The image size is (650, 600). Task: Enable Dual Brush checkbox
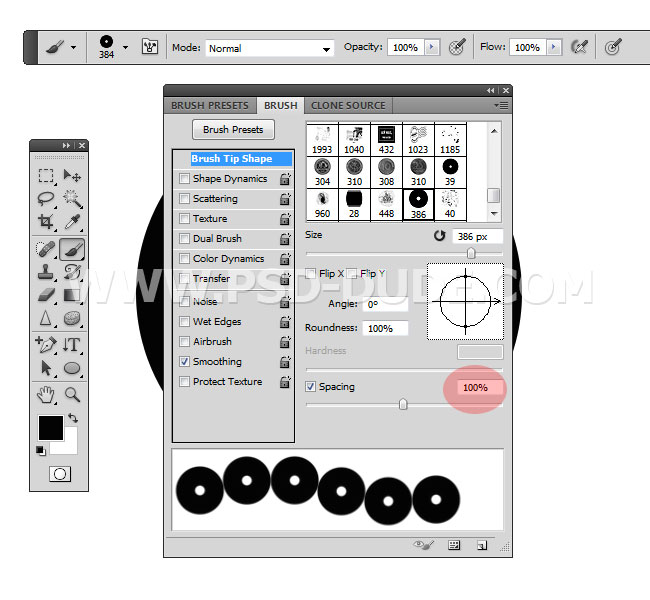(184, 238)
